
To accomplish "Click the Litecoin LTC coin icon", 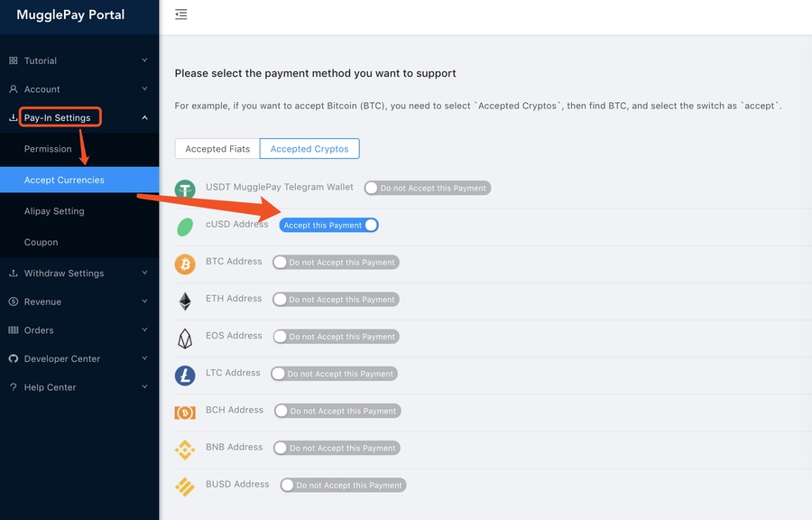I will click(x=185, y=376).
